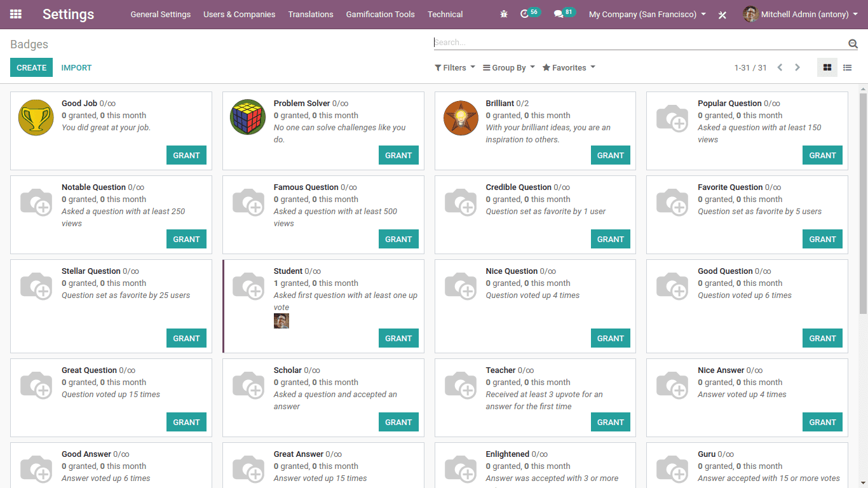Open the apps grid menu icon

16,14
